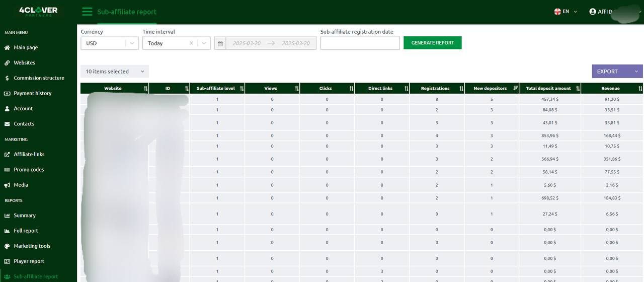Image resolution: width=644 pixels, height=282 pixels.
Task: Click the 351,86 $ revenue cell
Action: pos(612,159)
